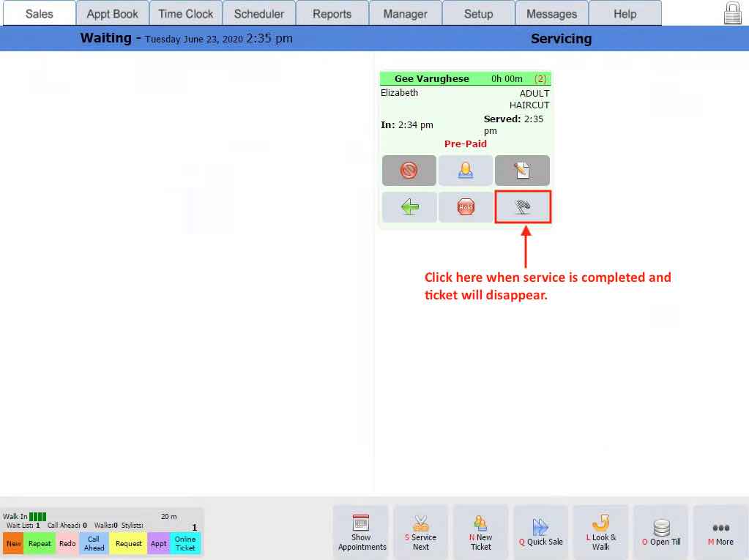The width and height of the screenshot is (749, 560).
Task: Go to the Scheduler tab
Action: coord(259,13)
